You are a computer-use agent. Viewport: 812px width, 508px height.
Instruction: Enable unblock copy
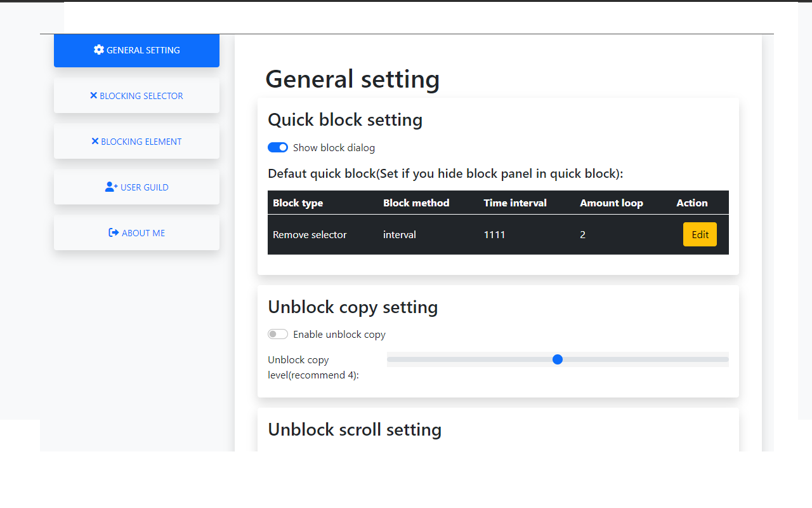(278, 333)
